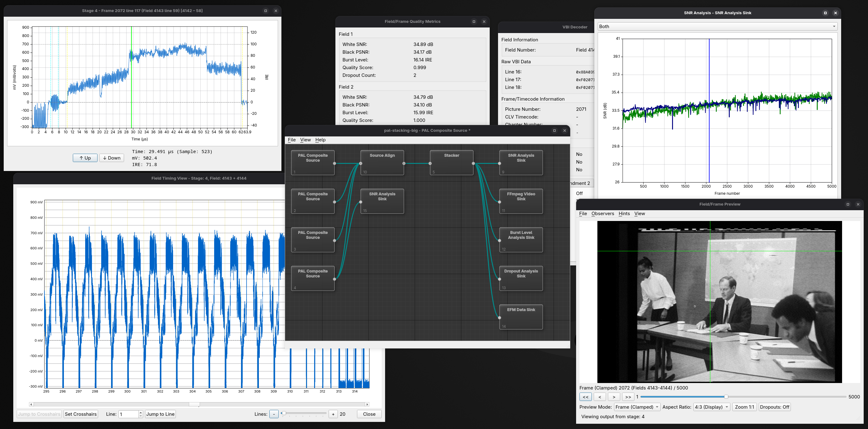This screenshot has height=429, width=868.
Task: Step forward one frame with >
Action: (x=614, y=397)
